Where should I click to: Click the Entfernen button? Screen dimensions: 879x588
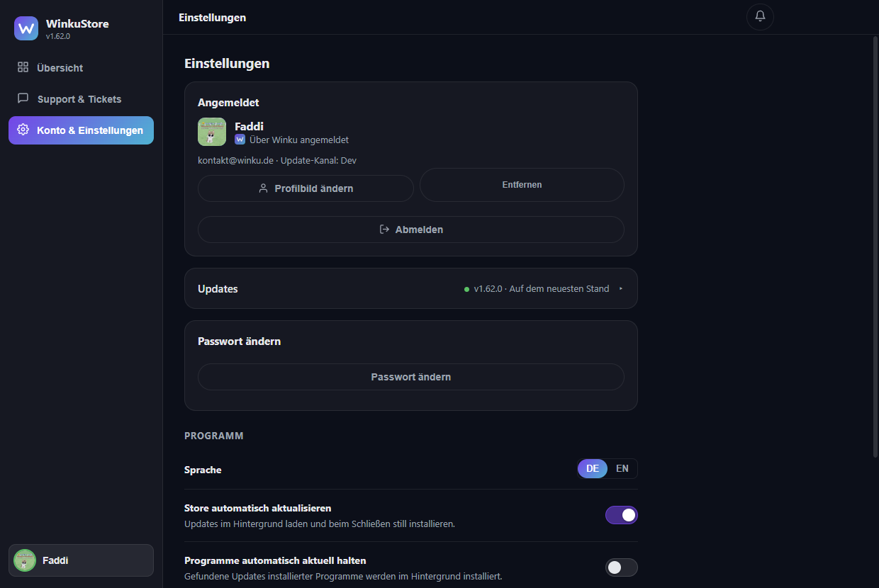[x=522, y=185]
